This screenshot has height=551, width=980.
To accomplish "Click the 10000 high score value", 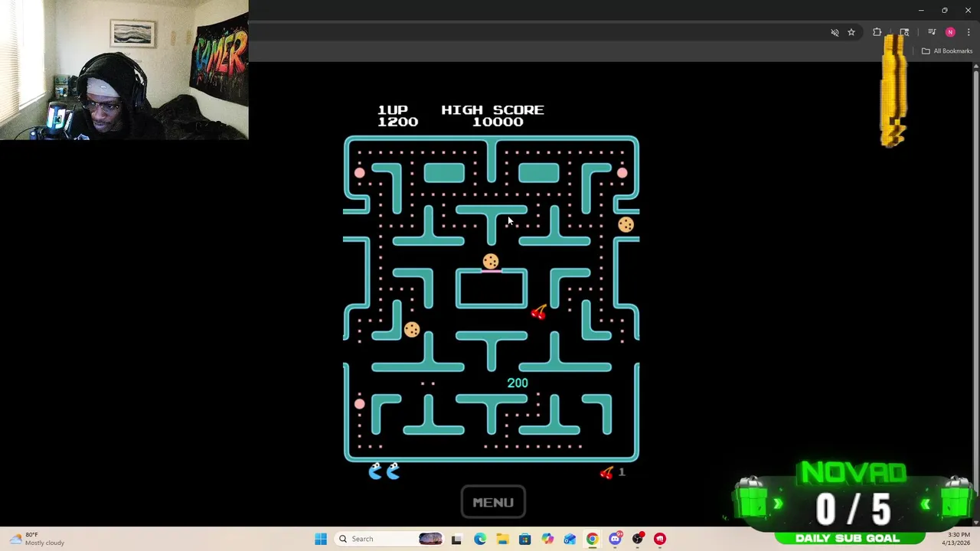I will (498, 122).
